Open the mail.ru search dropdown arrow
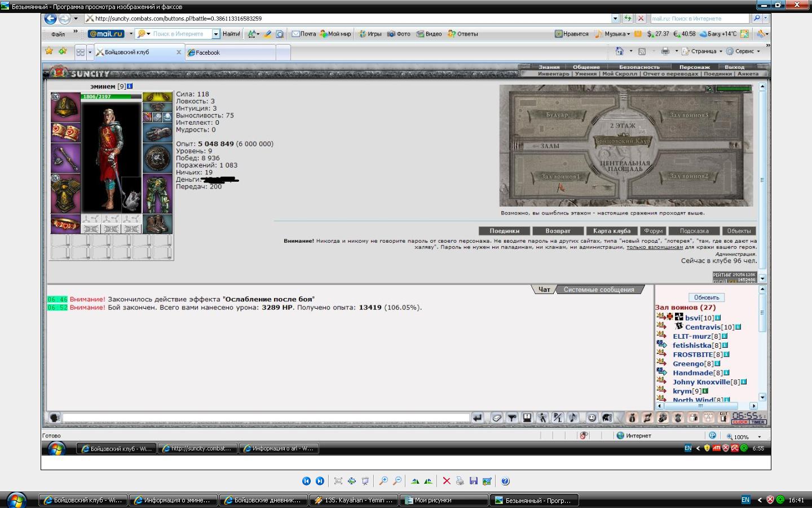The width and height of the screenshot is (812, 508). (x=215, y=34)
